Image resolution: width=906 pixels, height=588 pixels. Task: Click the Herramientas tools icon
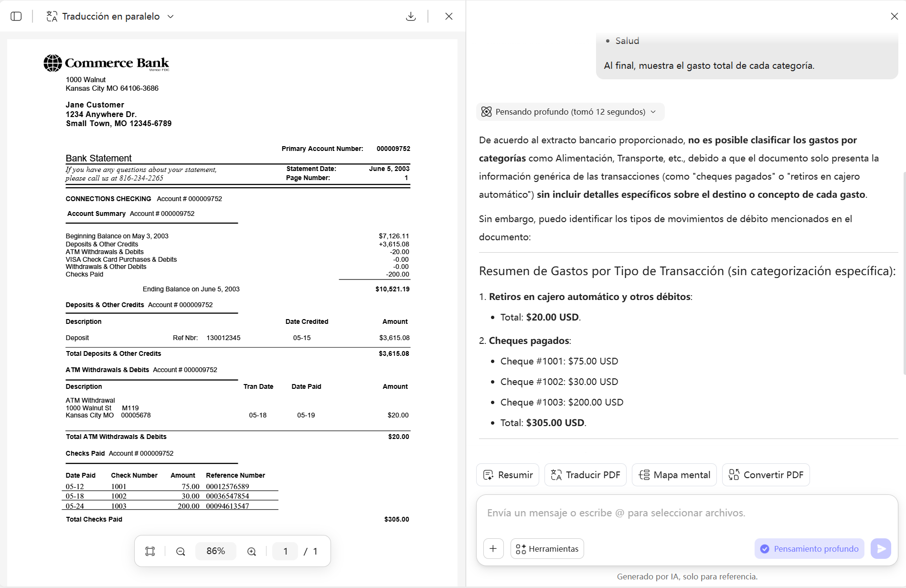click(x=521, y=549)
